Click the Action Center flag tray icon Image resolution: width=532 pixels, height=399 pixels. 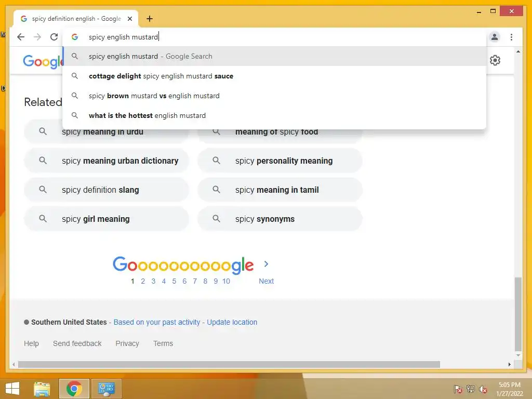tap(458, 389)
